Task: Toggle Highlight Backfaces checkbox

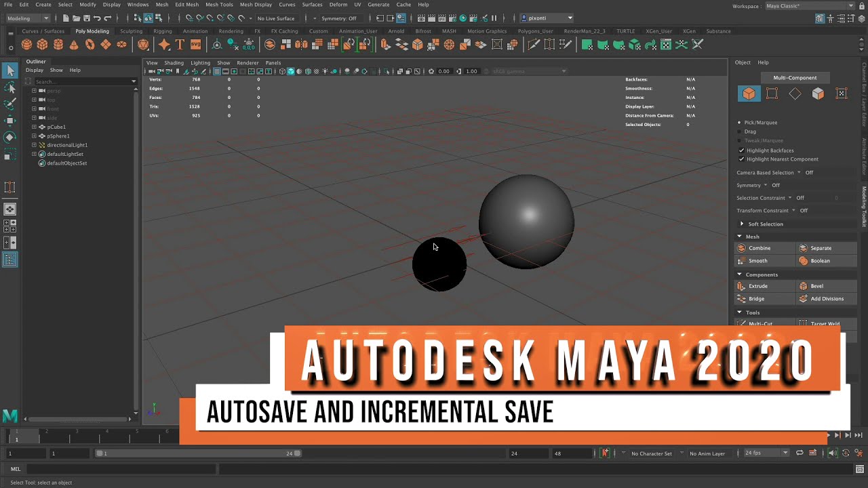Action: pos(741,150)
